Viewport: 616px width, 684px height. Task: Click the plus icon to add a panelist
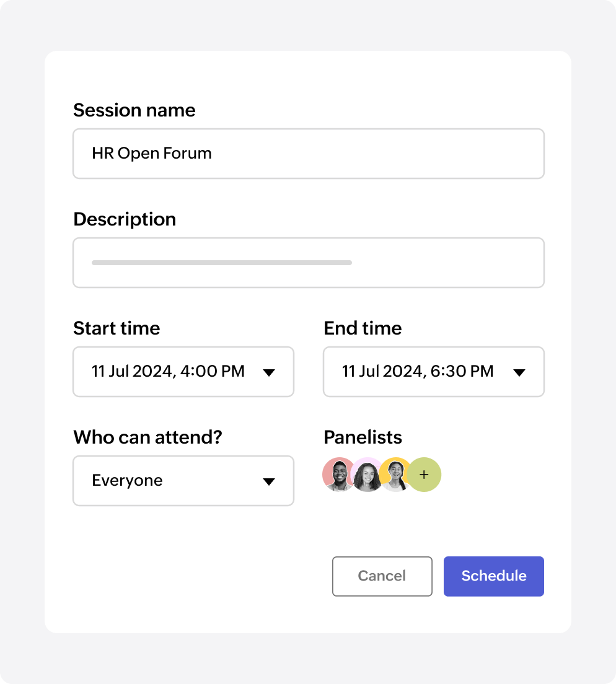point(425,475)
